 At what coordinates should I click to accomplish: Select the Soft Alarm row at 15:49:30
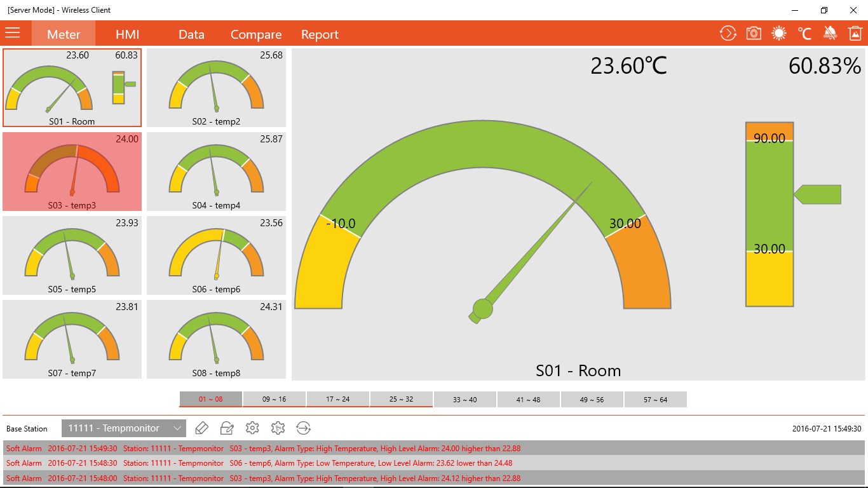click(434, 448)
